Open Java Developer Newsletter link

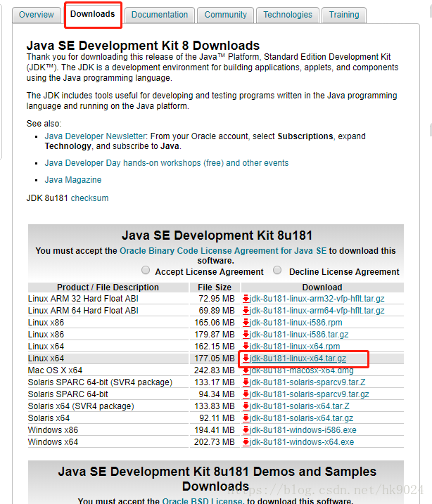pos(96,136)
